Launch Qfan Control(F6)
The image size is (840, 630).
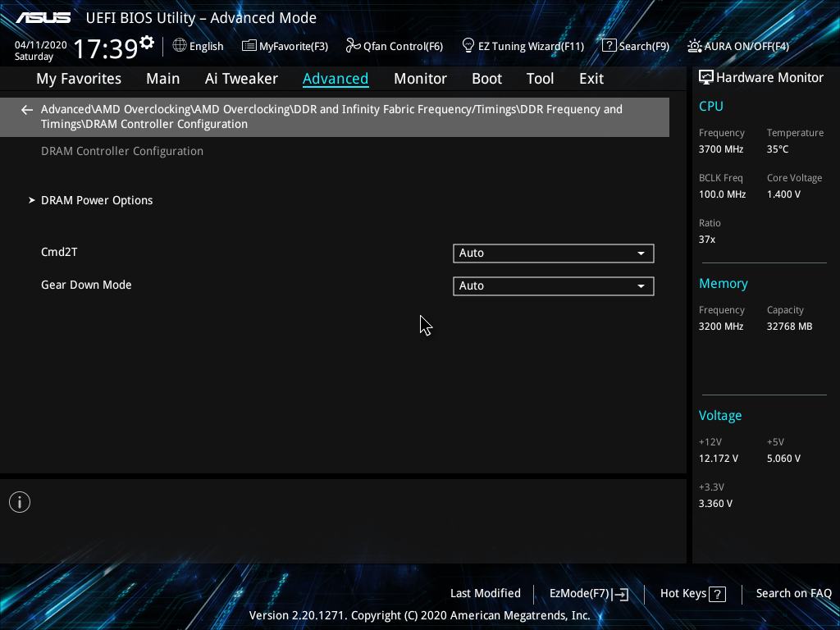point(395,46)
